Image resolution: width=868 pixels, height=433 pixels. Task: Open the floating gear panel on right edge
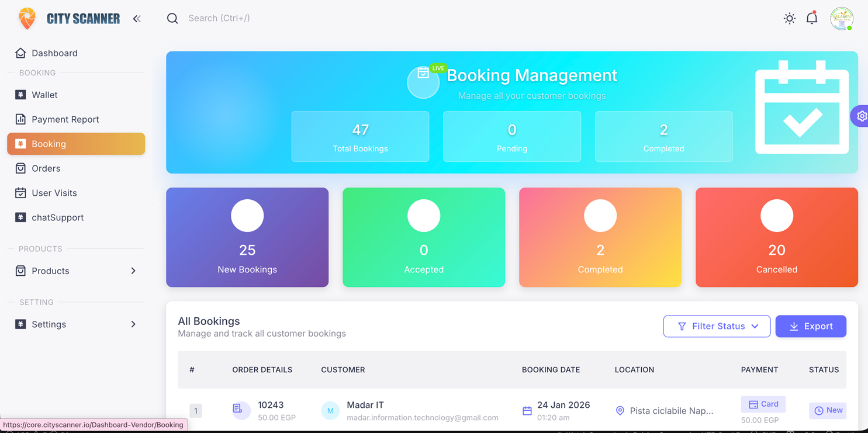(860, 116)
